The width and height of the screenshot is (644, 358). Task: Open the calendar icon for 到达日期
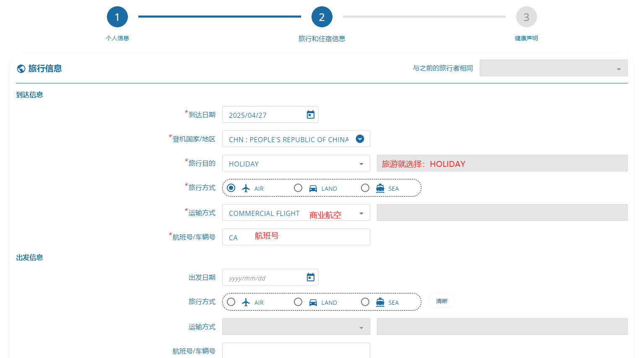[310, 114]
